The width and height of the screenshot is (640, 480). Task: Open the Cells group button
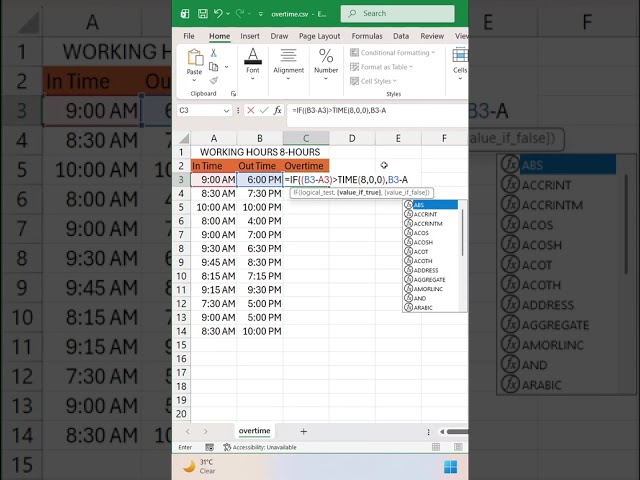460,63
